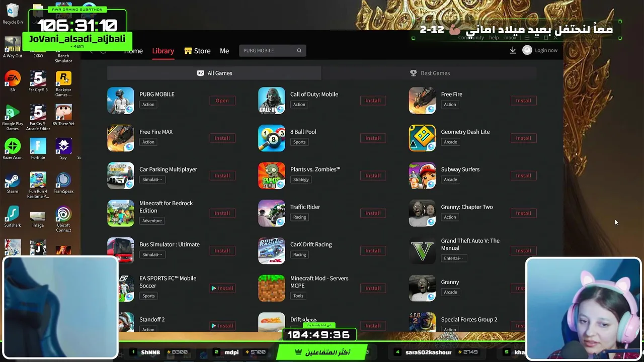Install Traffic Rider
Viewport: 644px width, 362px height.
click(373, 213)
